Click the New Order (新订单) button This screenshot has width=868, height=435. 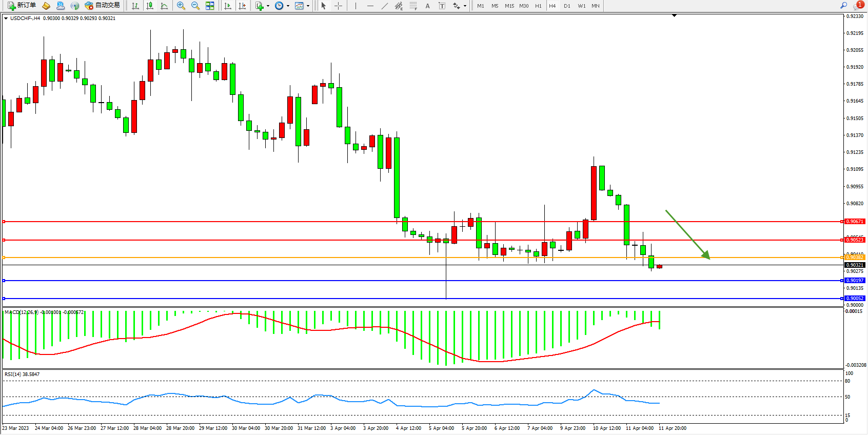tap(22, 6)
